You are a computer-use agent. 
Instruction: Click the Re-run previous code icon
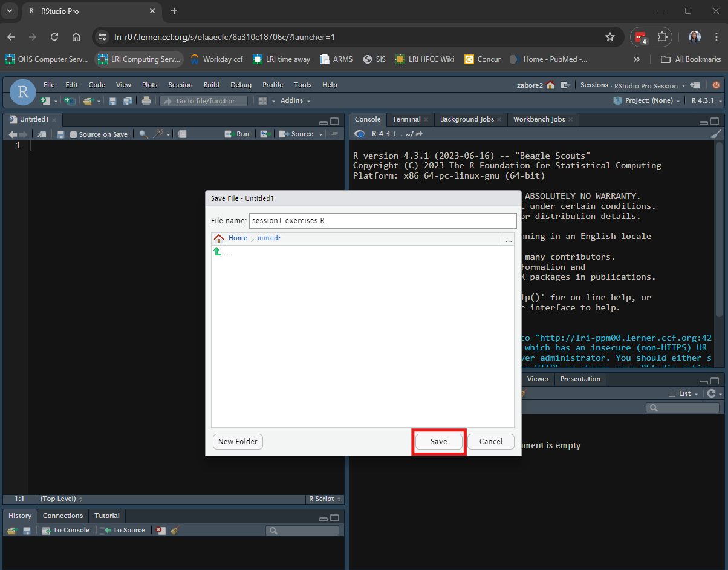tap(264, 134)
